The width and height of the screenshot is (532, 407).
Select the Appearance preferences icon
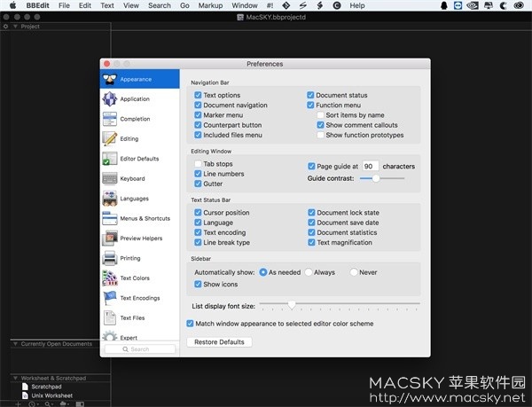[110, 79]
